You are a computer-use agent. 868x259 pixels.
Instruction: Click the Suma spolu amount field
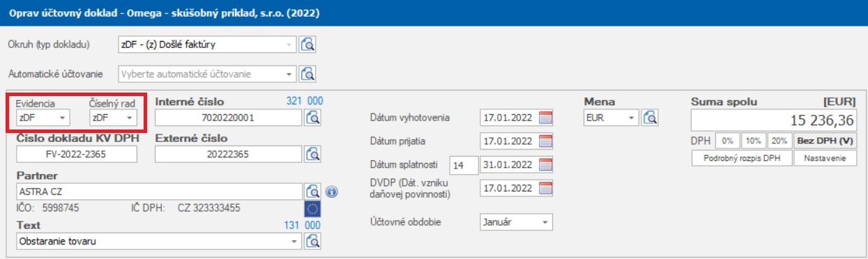pyautogui.click(x=774, y=120)
